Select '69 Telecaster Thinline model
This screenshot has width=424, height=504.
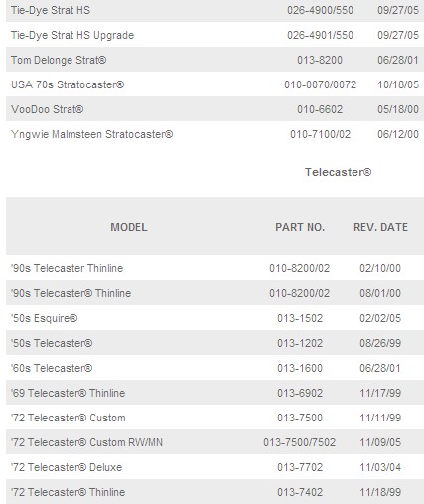click(68, 393)
